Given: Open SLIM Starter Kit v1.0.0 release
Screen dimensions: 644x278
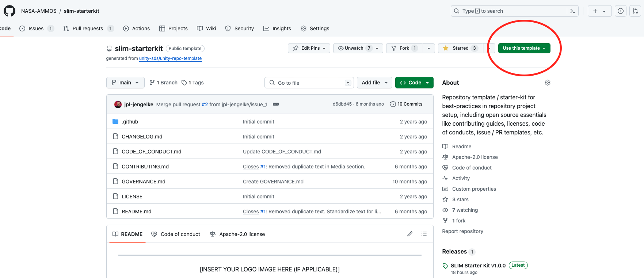Looking at the screenshot, I should click(478, 266).
